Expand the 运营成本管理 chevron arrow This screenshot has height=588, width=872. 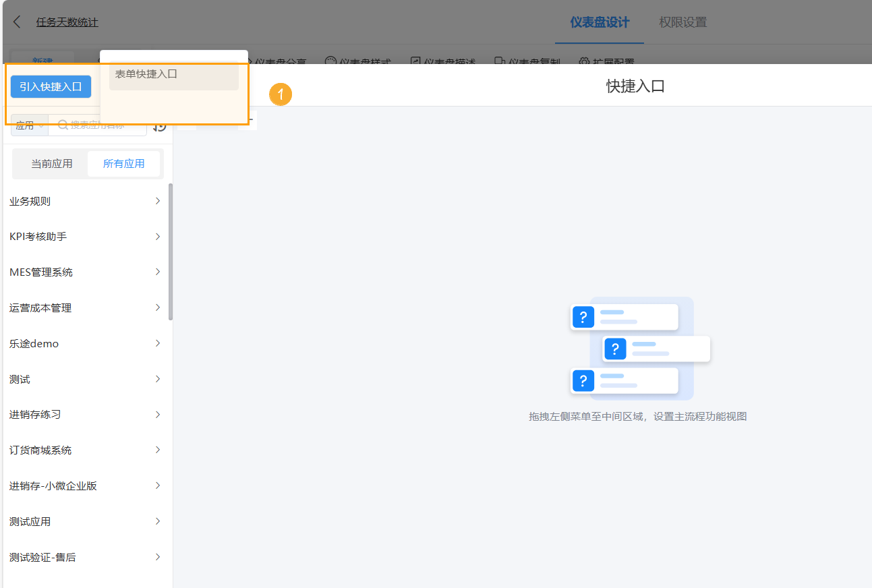pyautogui.click(x=158, y=307)
